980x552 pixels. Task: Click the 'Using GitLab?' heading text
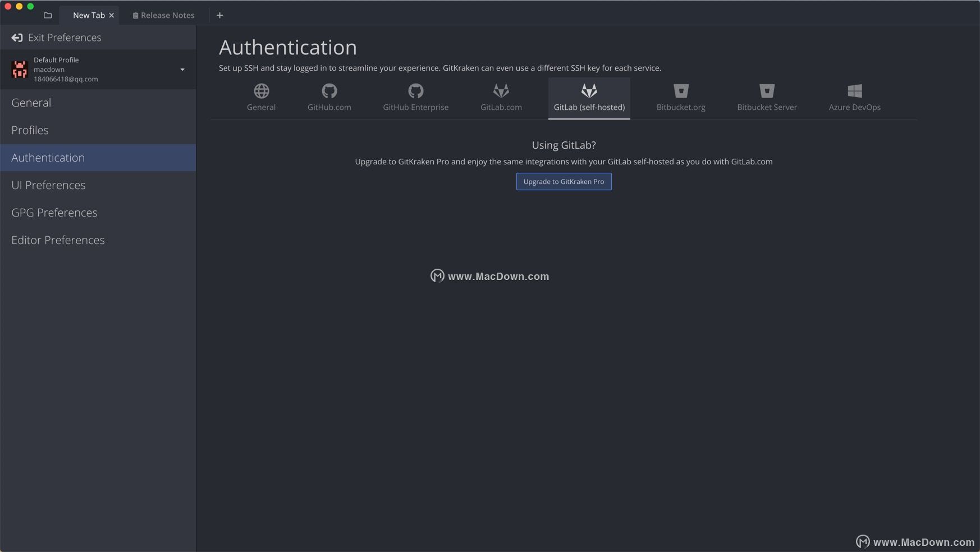pyautogui.click(x=564, y=145)
